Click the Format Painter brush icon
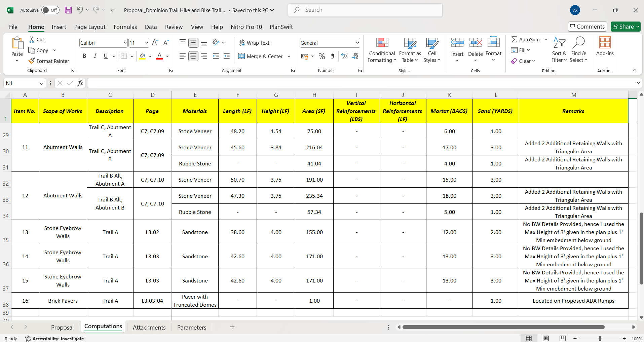644x342 pixels. click(x=32, y=61)
